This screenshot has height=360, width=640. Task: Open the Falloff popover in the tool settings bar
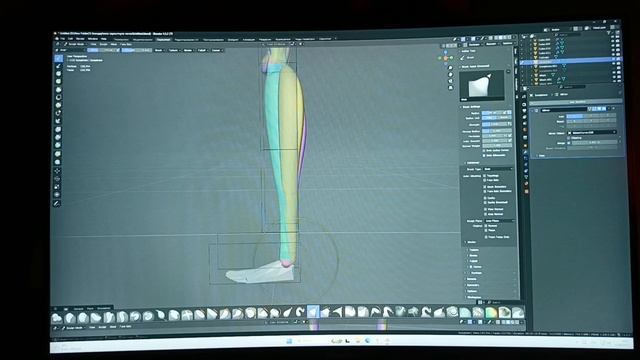pos(202,50)
